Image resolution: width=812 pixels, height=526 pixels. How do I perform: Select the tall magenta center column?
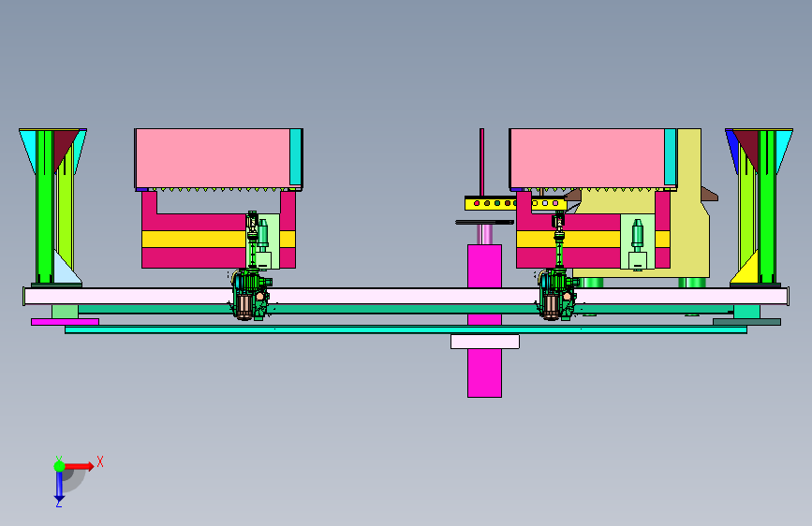pyautogui.click(x=485, y=320)
